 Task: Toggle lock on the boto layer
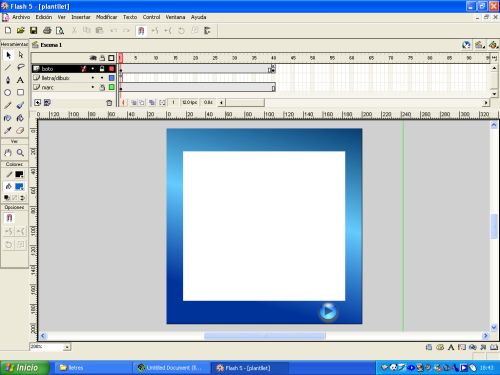click(102, 69)
